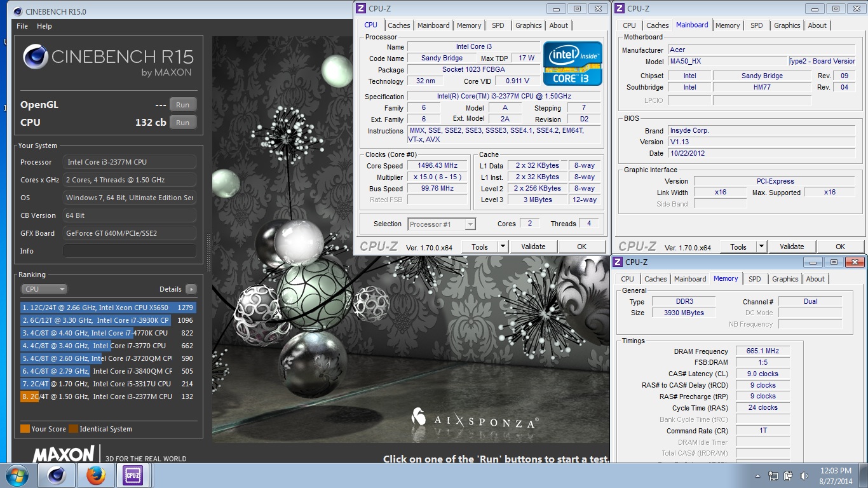Click the network tray icon
The width and height of the screenshot is (868, 488).
click(x=773, y=475)
